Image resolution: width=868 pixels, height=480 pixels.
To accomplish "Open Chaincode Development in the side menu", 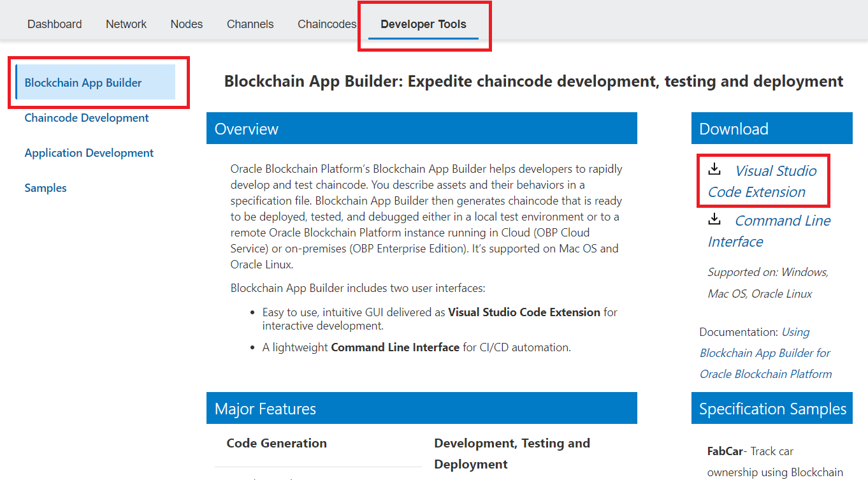I will click(x=87, y=118).
